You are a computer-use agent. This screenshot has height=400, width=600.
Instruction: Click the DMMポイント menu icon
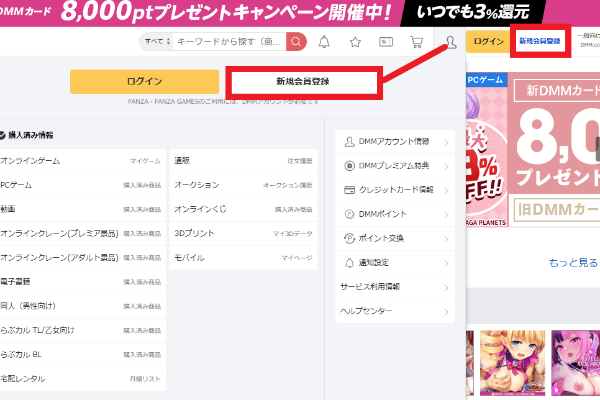[349, 214]
